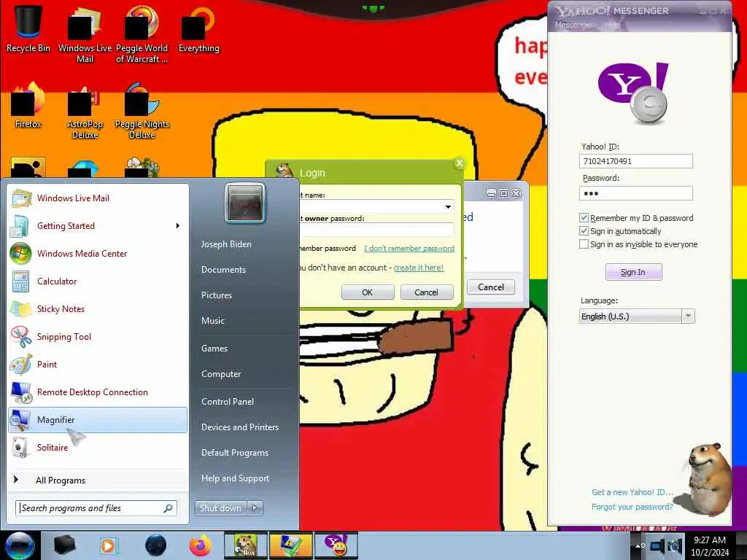Click the Start orb on the taskbar

click(19, 545)
